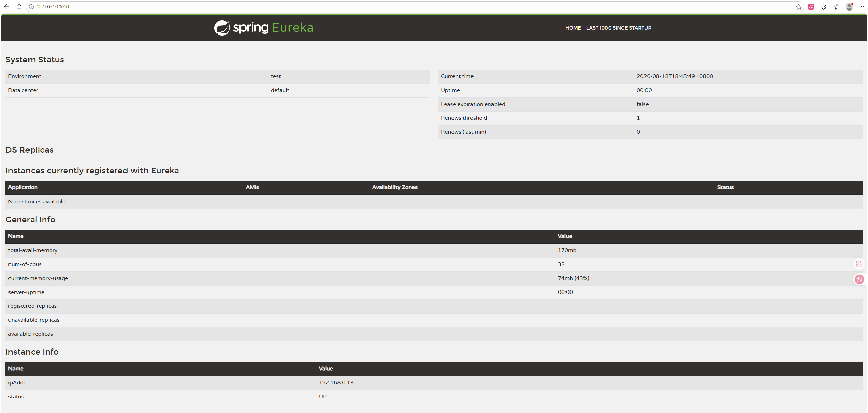
Task: Select the 'Lease expiration enabled' label
Action: pos(473,104)
